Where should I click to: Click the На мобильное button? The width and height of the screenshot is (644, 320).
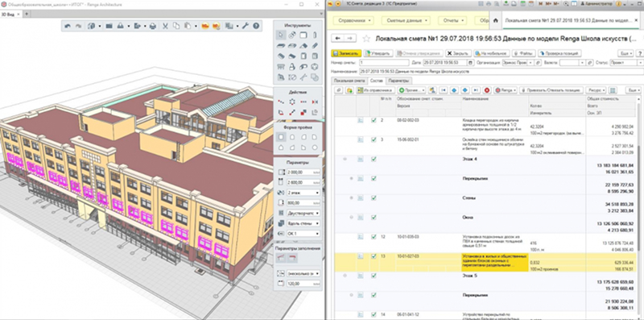pos(492,53)
